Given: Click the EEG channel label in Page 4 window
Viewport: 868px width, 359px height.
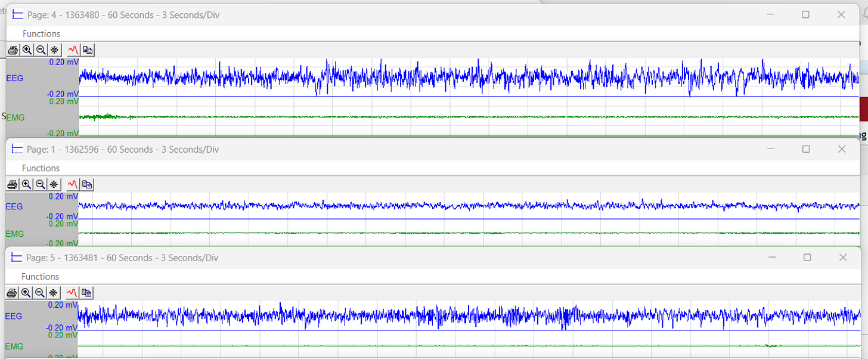Looking at the screenshot, I should pyautogui.click(x=14, y=78).
